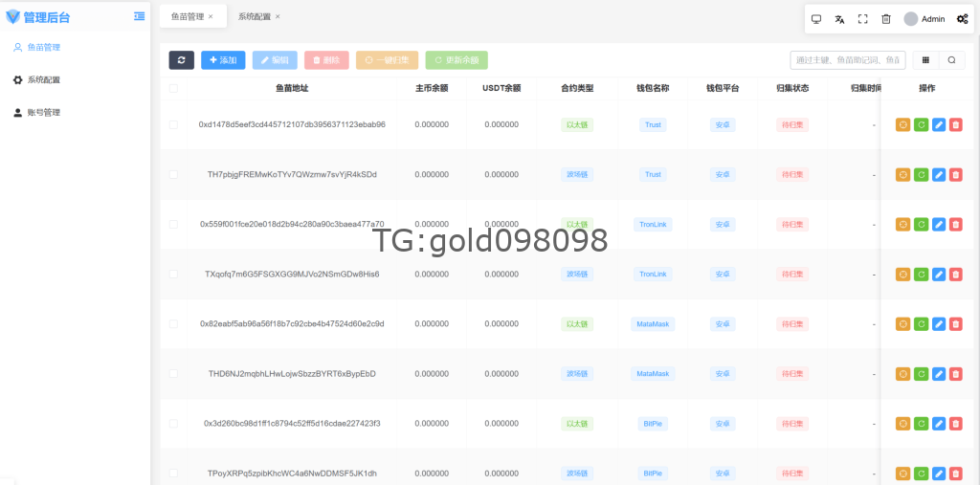Open the Admin user dropdown
This screenshot has height=485, width=980.
pyautogui.click(x=924, y=19)
